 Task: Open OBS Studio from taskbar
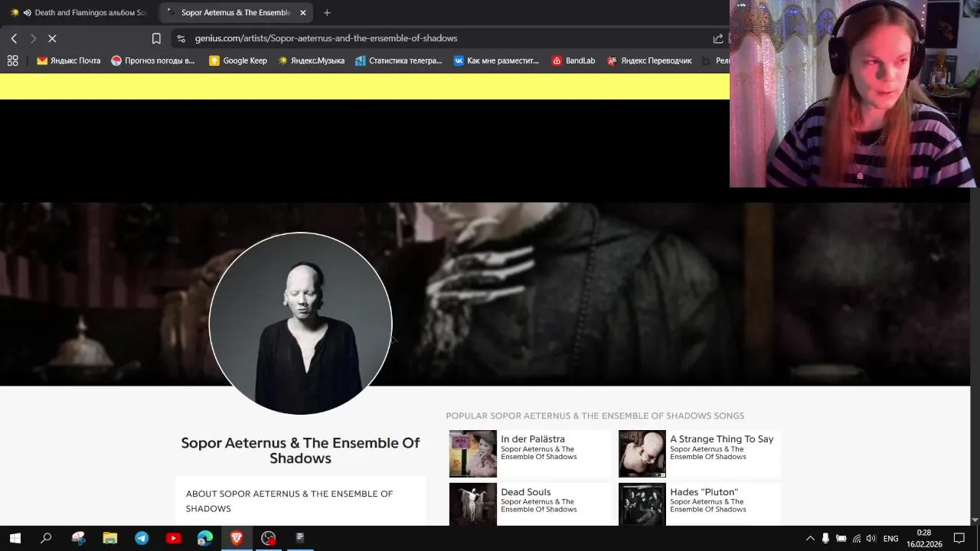click(268, 538)
